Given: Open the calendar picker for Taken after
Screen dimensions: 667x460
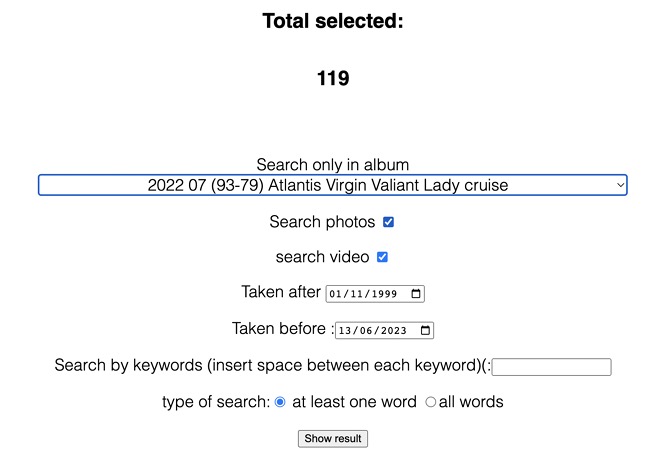Looking at the screenshot, I should pos(416,294).
